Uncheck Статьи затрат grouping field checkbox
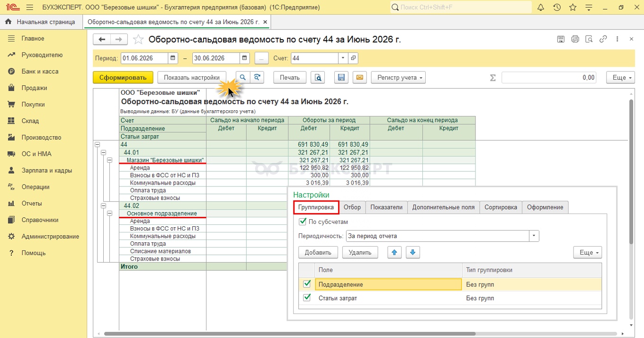The height and width of the screenshot is (338, 644). point(307,298)
